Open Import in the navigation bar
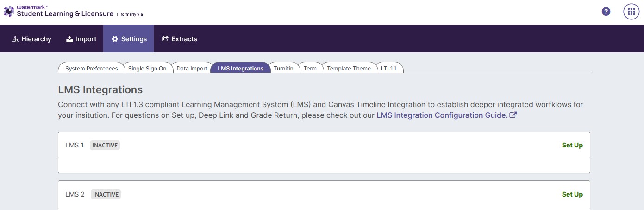This screenshot has height=210, width=644. 81,39
